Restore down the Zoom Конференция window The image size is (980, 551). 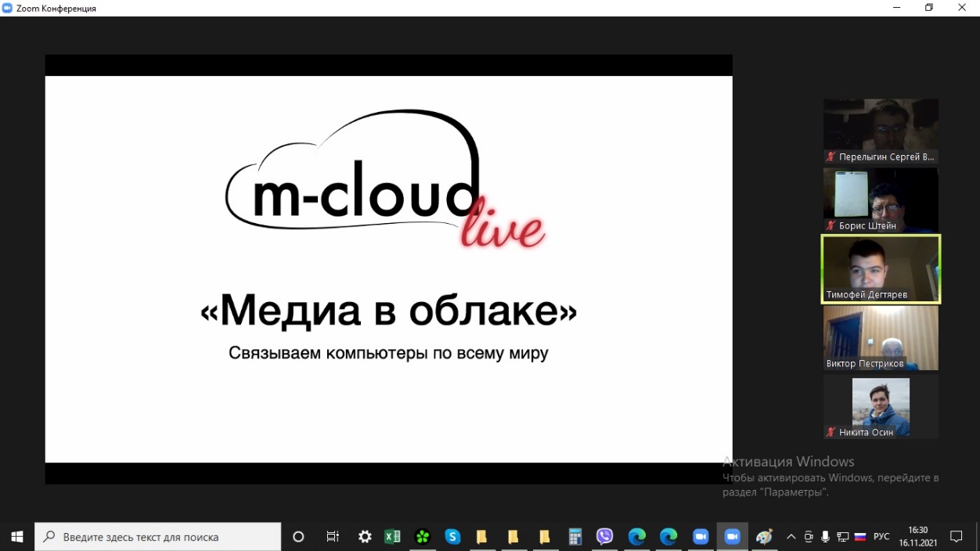(x=929, y=8)
